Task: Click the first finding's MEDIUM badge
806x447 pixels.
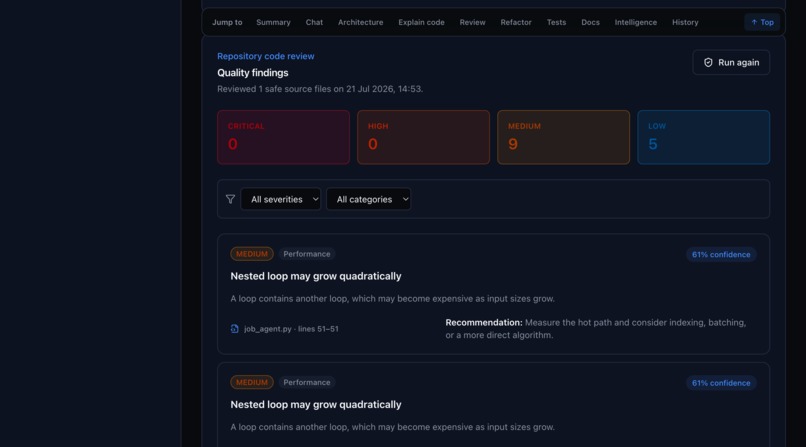Action: coord(252,254)
